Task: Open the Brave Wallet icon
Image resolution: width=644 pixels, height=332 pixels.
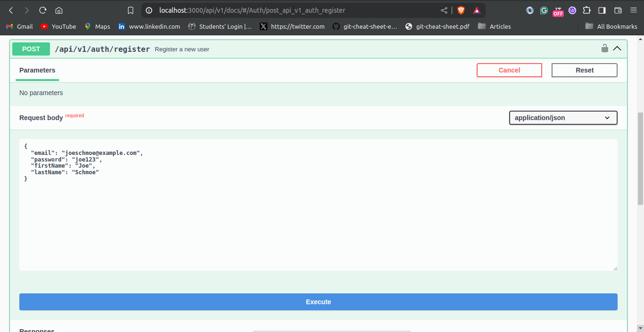Action: (x=618, y=10)
